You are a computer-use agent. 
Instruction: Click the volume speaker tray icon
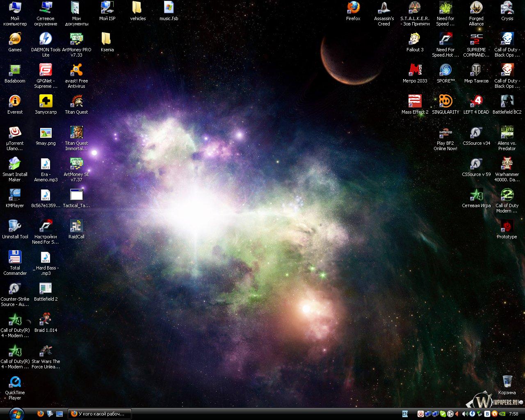coord(465,414)
